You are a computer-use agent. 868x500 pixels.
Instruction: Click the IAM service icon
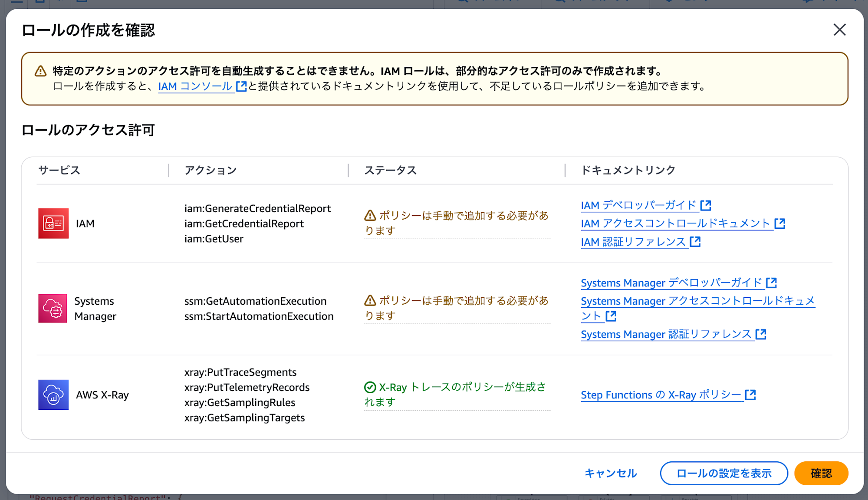coord(53,224)
